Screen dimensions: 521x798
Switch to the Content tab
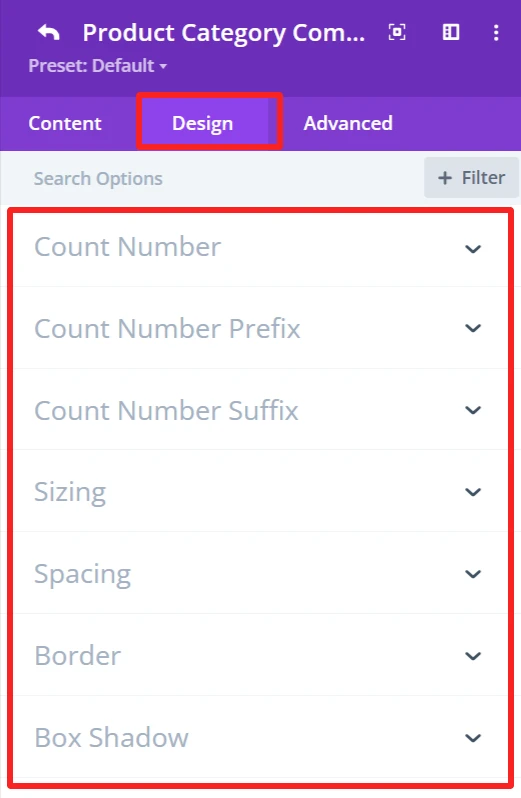point(65,123)
